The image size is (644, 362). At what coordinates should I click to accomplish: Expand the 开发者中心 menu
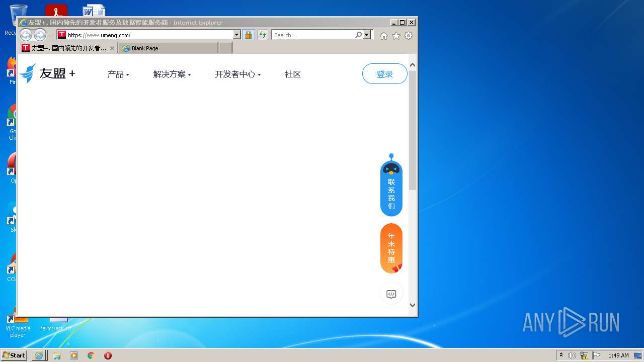238,74
